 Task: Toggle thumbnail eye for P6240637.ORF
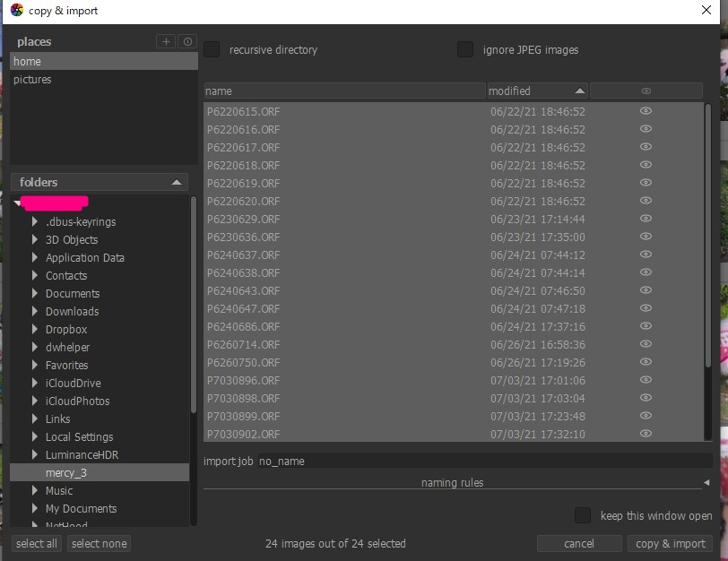(646, 255)
